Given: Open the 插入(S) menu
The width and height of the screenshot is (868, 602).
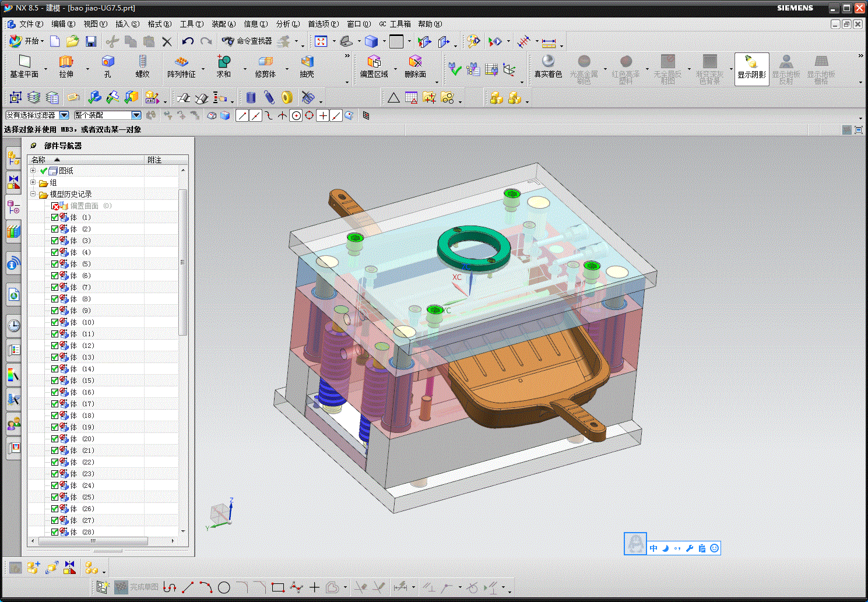Looking at the screenshot, I should click(x=127, y=24).
